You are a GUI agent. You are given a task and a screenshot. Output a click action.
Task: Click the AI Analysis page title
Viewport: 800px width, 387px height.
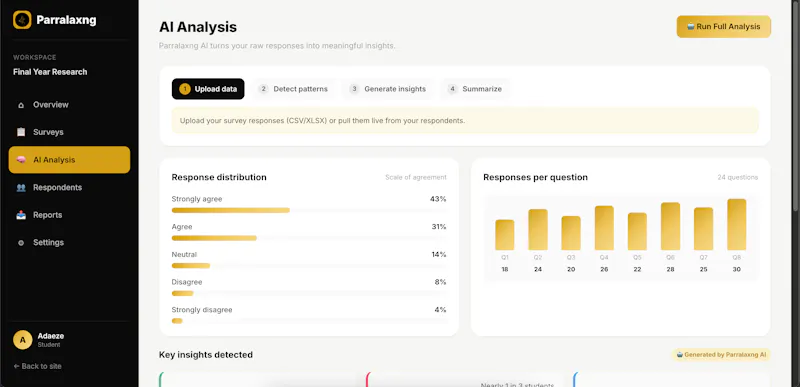pos(198,27)
